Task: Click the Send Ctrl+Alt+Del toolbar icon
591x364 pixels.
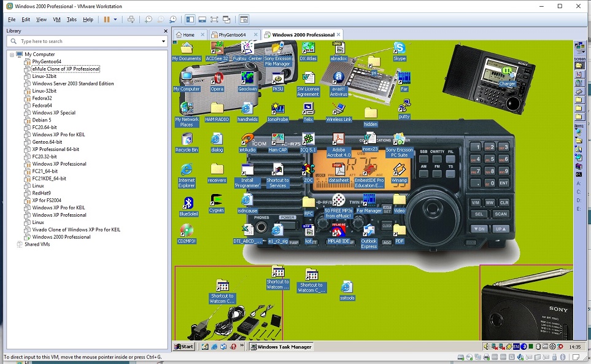Action: tap(131, 19)
